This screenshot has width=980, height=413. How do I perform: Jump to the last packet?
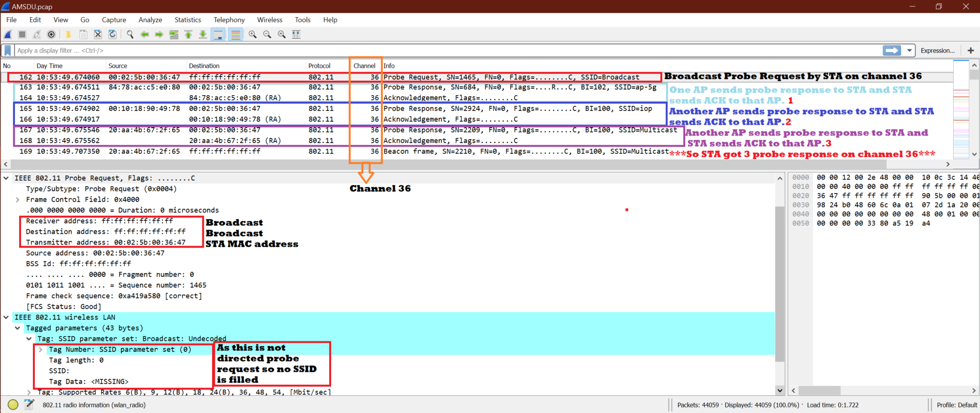(203, 34)
